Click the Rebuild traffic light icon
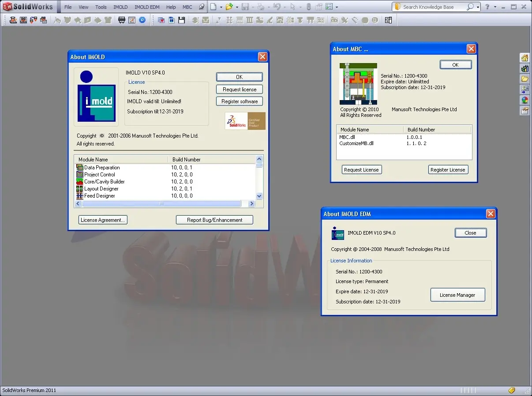 308,7
